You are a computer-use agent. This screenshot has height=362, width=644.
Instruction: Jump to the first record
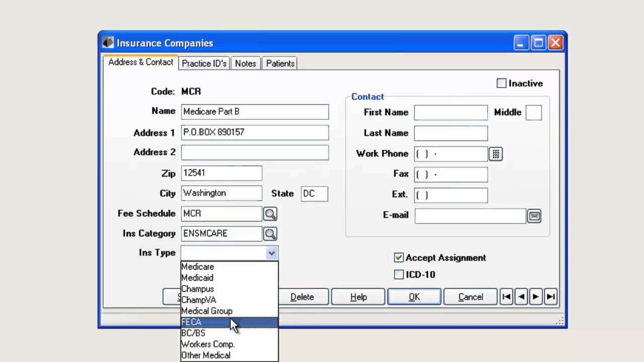tap(507, 297)
